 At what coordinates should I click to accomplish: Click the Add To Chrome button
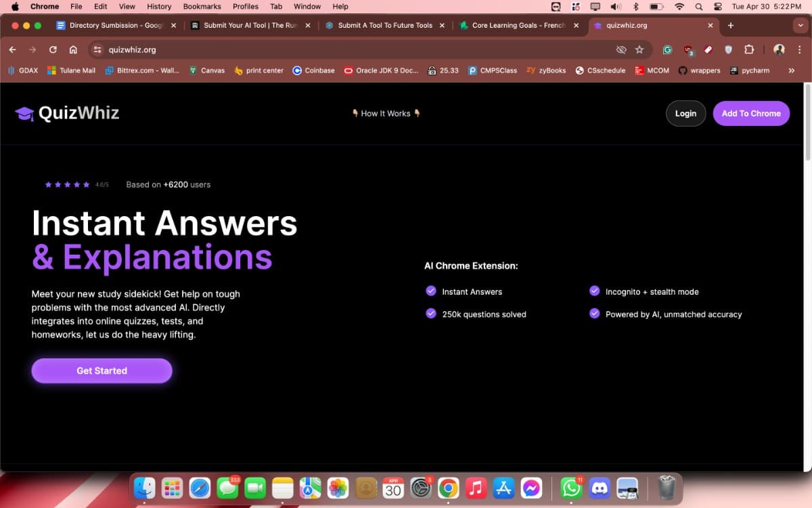[x=751, y=114]
